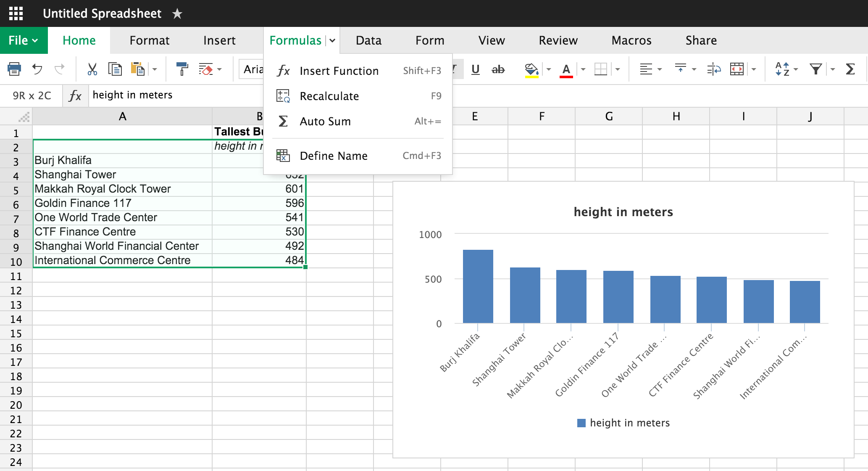Screen dimensions: 868x471
Task: Expand the Formulas dropdown arrow
Action: click(x=333, y=41)
